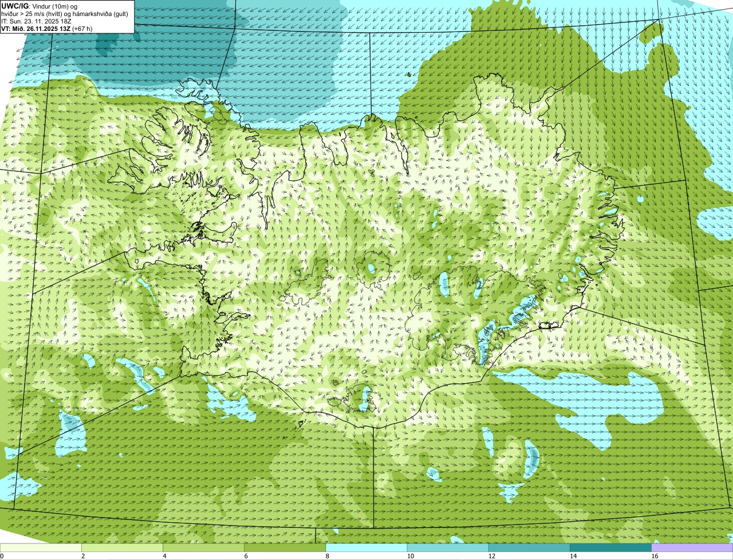Click the legend scale label '4'
The height and width of the screenshot is (560, 733).
pyautogui.click(x=164, y=556)
